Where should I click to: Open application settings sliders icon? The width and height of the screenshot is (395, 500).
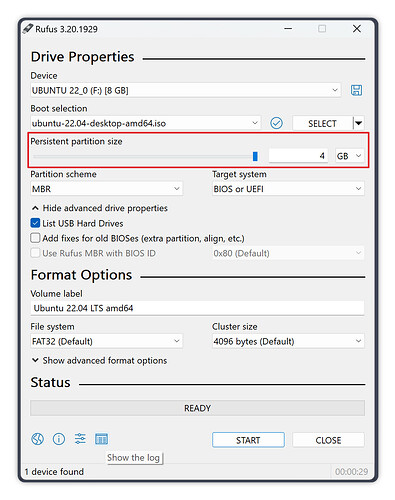[80, 439]
